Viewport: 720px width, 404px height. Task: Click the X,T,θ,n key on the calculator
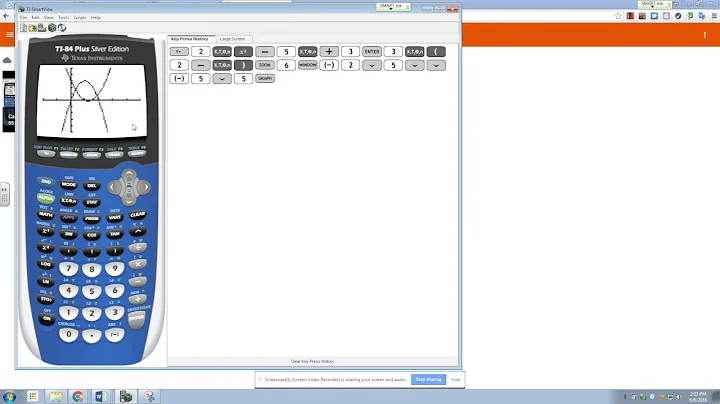coord(69,201)
